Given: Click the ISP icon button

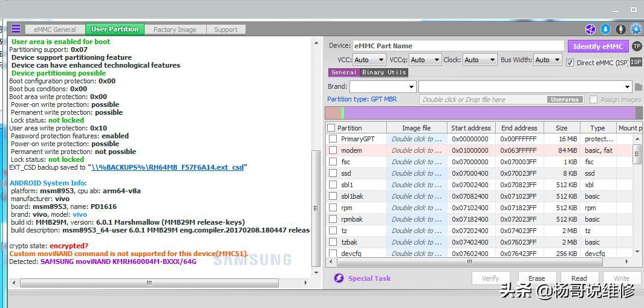Looking at the screenshot, I should [636, 62].
